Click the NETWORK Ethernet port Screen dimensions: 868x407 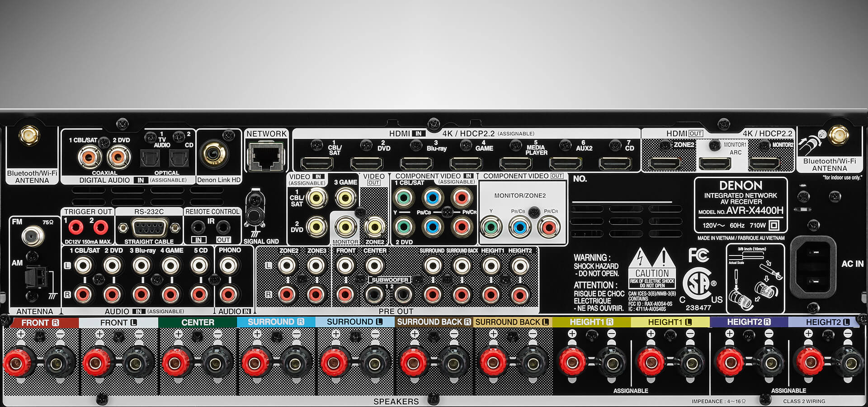click(267, 156)
